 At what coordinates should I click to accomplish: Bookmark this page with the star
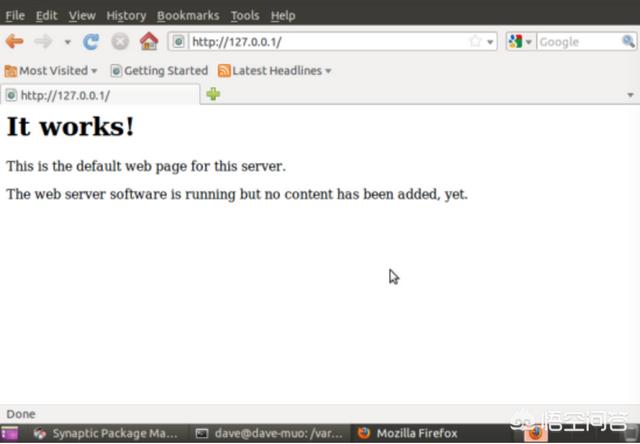(x=476, y=42)
